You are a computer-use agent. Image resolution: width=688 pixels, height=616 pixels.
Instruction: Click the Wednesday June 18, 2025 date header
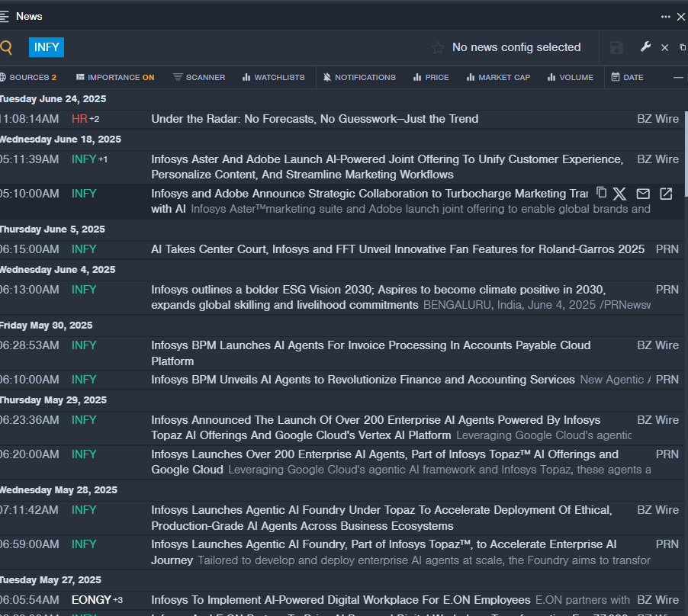pyautogui.click(x=60, y=139)
